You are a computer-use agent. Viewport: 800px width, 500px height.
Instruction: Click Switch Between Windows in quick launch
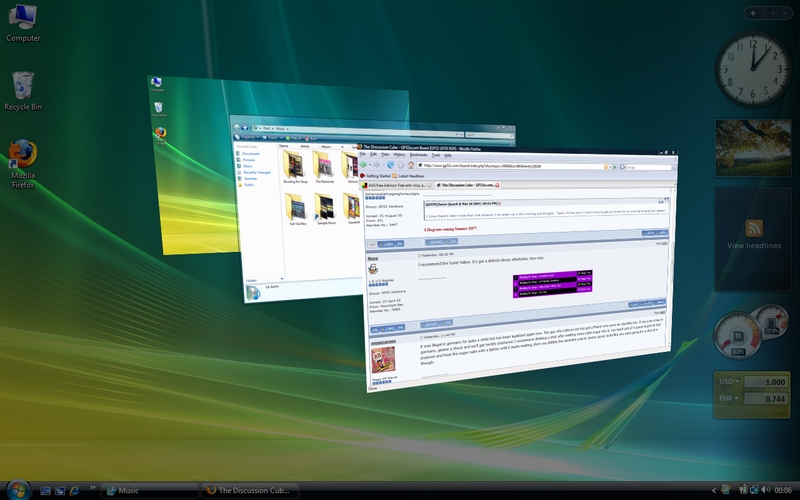tap(60, 490)
